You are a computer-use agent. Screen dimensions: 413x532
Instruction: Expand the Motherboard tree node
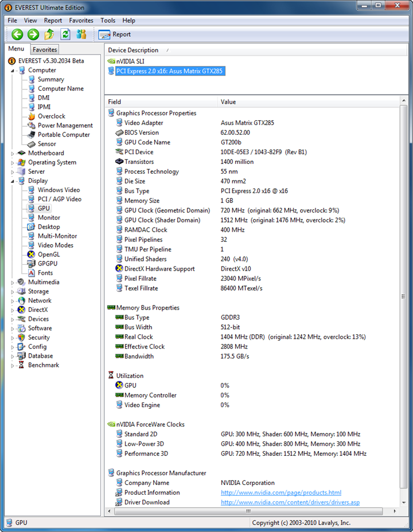click(13, 154)
